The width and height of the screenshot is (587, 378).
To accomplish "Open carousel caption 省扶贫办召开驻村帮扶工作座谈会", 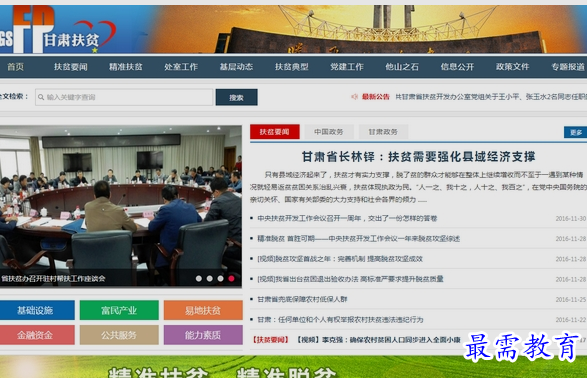I will click(x=53, y=279).
